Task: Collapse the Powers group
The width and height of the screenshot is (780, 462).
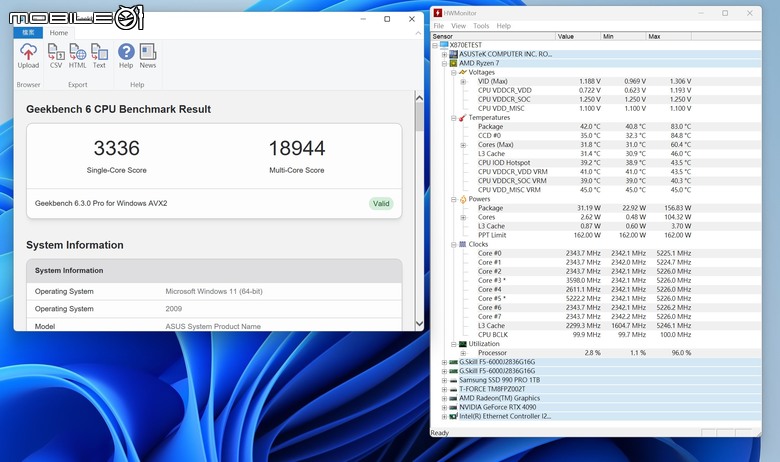Action: tap(454, 199)
